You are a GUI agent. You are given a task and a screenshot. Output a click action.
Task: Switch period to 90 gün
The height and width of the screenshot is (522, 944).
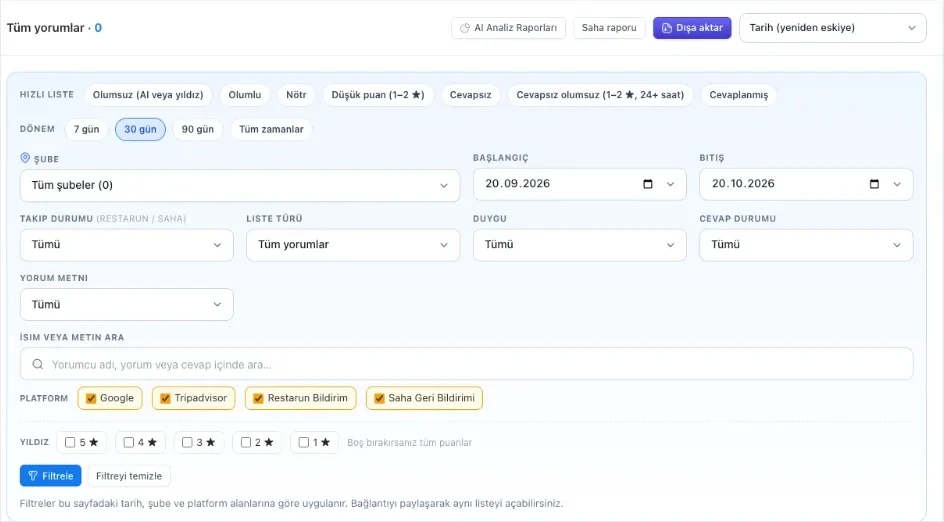coord(197,129)
